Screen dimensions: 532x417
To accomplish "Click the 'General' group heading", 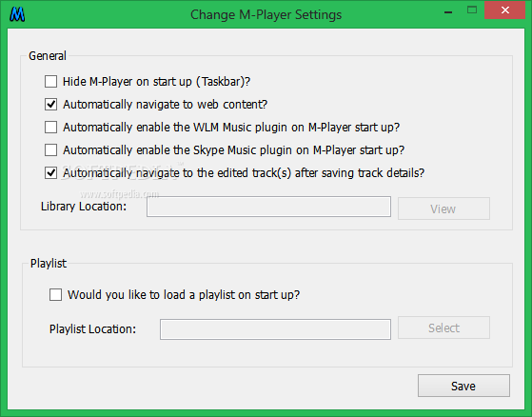I will pyautogui.click(x=48, y=55).
